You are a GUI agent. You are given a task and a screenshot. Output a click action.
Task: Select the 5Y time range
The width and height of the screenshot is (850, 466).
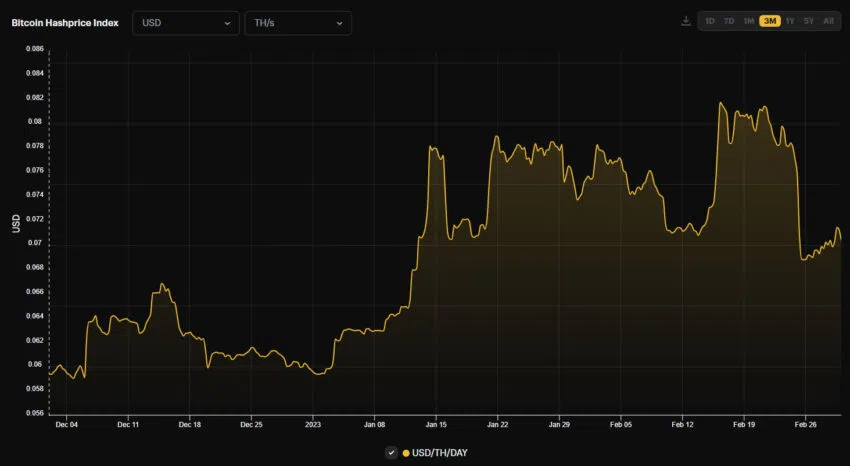pos(809,21)
